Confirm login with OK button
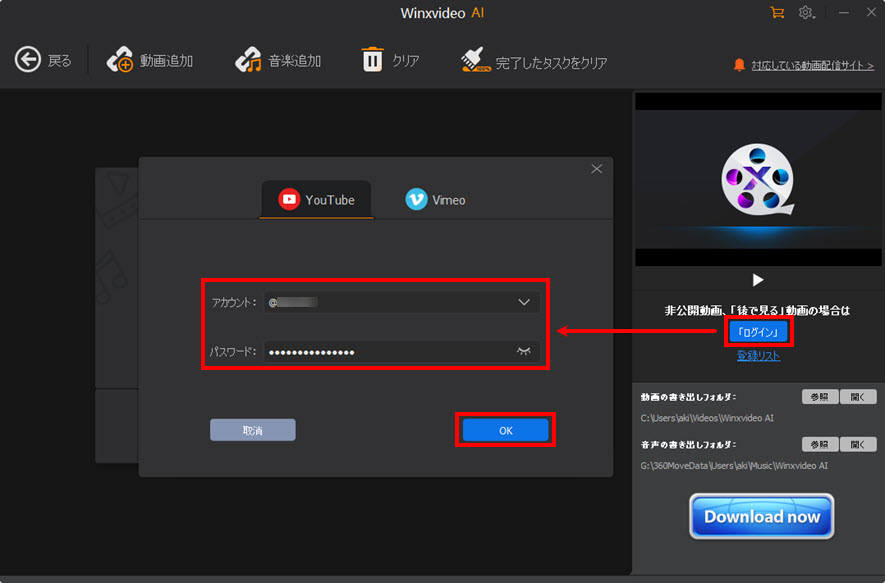The width and height of the screenshot is (885, 583). click(506, 430)
